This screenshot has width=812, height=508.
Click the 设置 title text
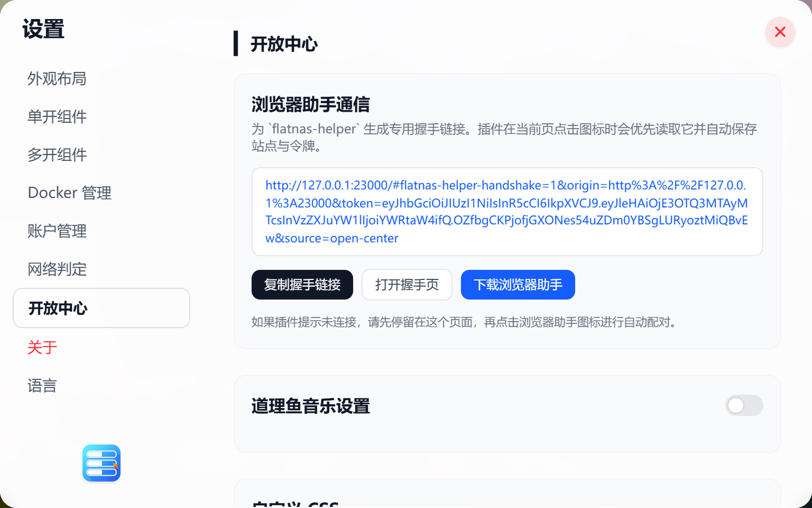pos(43,29)
